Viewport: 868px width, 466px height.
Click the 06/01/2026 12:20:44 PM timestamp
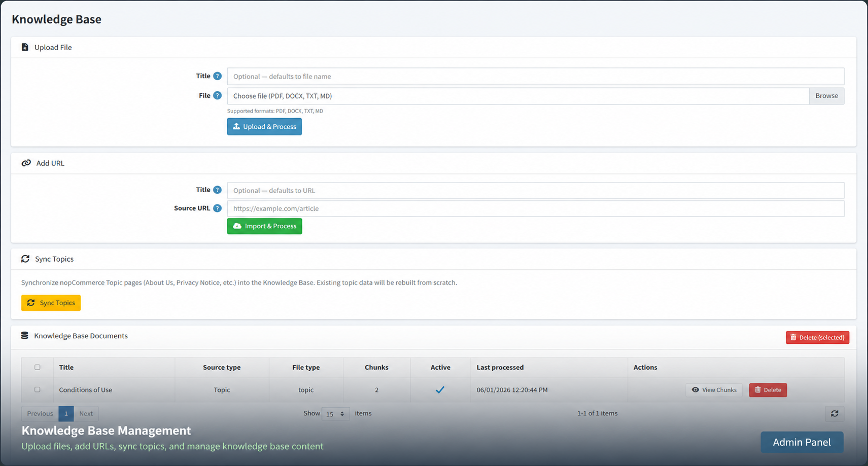[512, 390]
